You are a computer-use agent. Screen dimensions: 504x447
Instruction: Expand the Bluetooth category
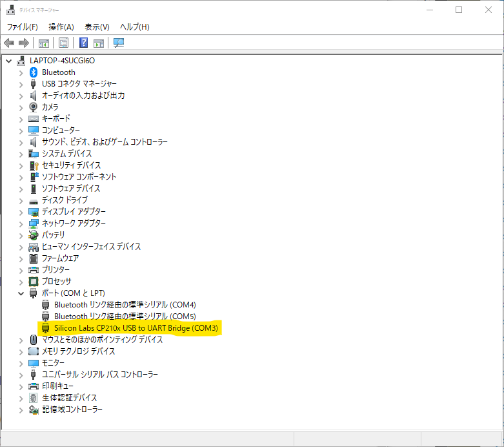pos(21,73)
